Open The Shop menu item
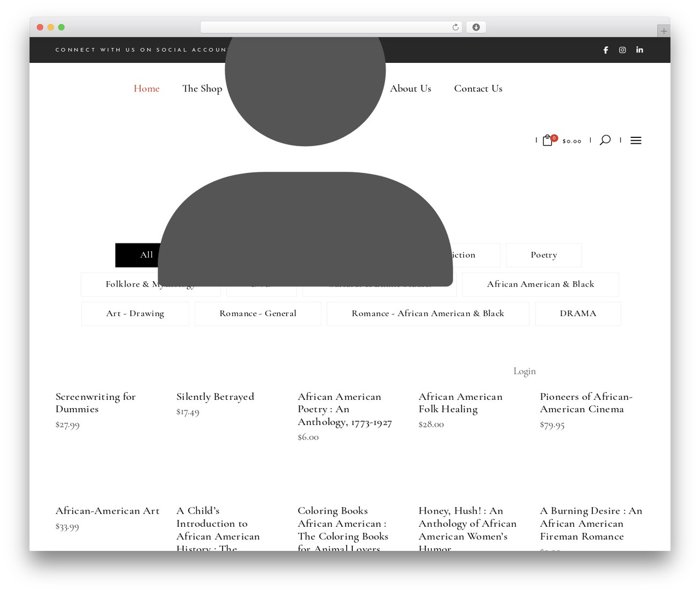 pos(202,89)
